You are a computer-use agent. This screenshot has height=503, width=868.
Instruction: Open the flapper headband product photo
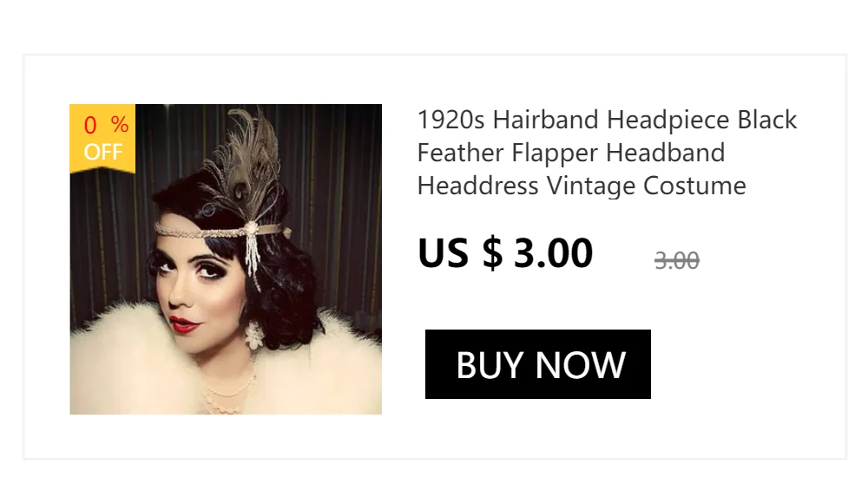[x=226, y=259]
